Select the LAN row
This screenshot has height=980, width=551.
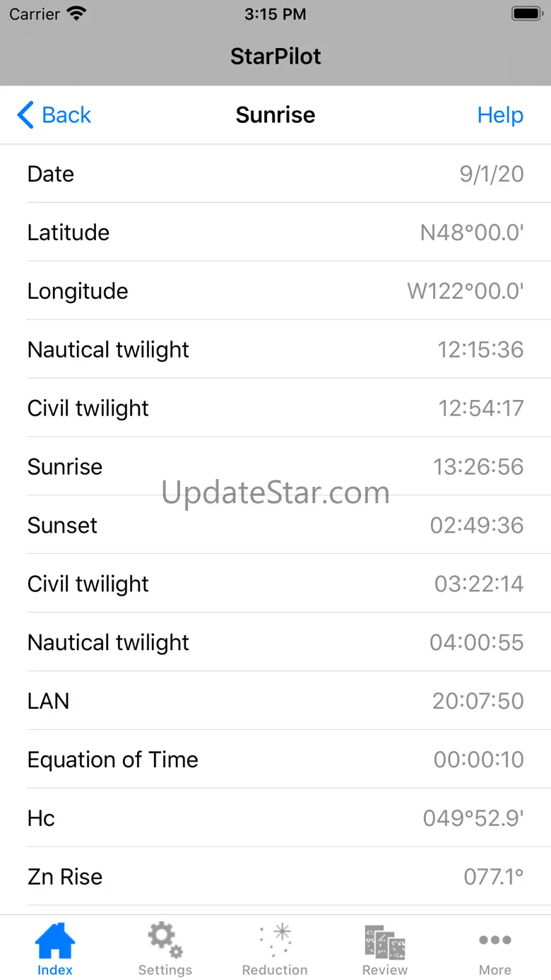click(275, 702)
